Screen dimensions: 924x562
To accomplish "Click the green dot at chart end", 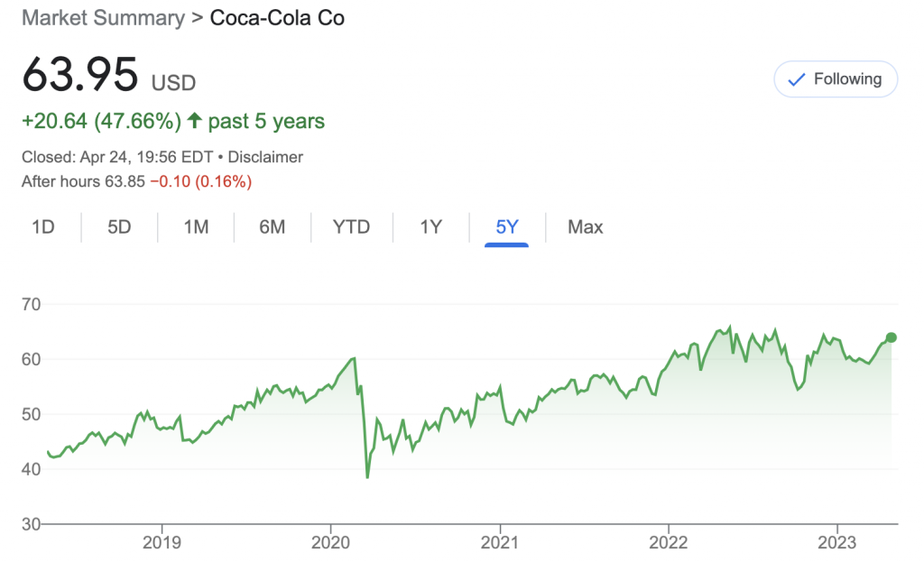I will tap(892, 337).
